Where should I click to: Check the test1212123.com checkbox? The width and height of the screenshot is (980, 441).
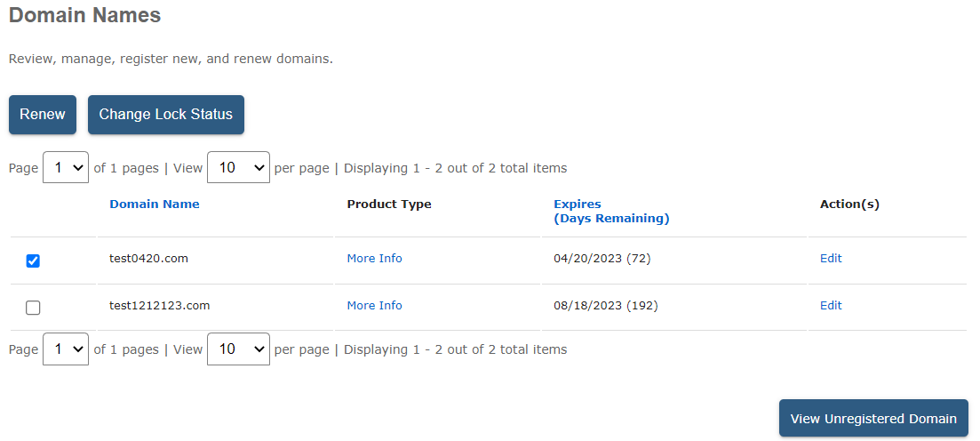coord(33,308)
